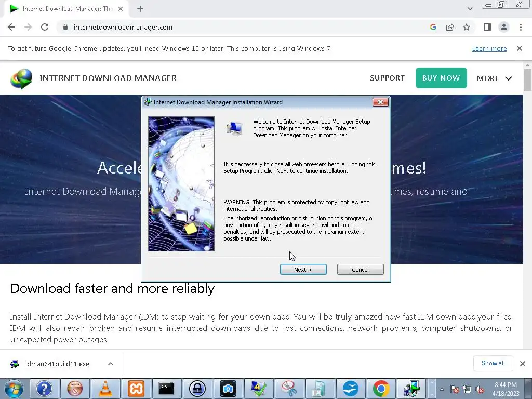The image size is (532, 399).
Task: Go back to the previous page in Chrome
Action: 11,27
